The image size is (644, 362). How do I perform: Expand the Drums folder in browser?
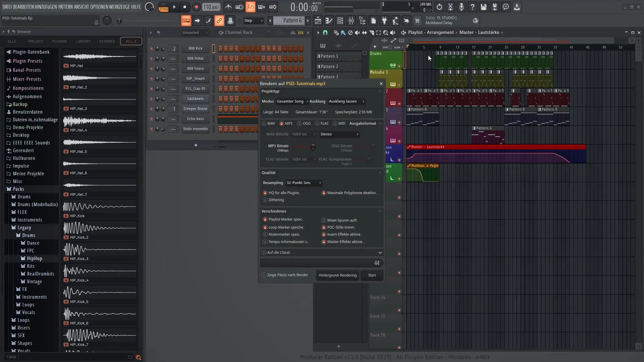(x=24, y=196)
